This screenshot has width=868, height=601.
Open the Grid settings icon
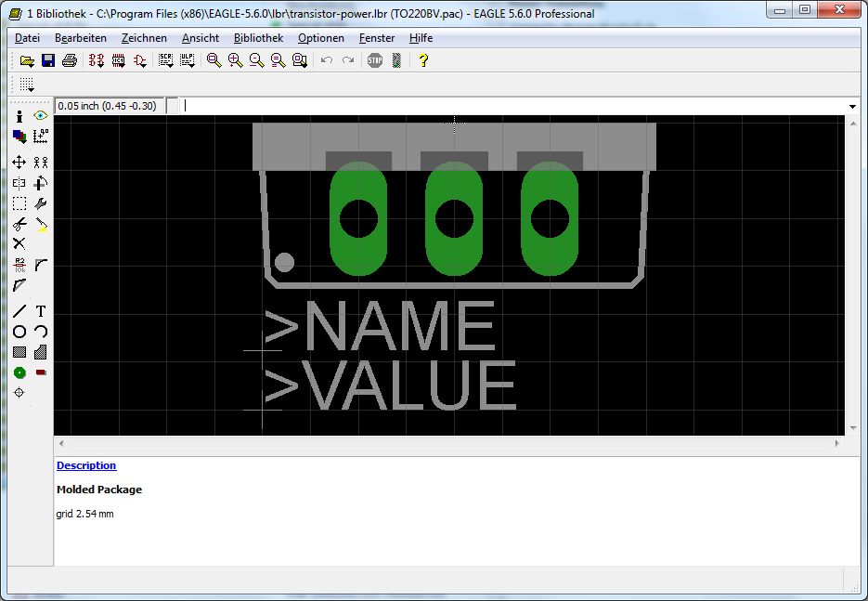click(x=27, y=85)
